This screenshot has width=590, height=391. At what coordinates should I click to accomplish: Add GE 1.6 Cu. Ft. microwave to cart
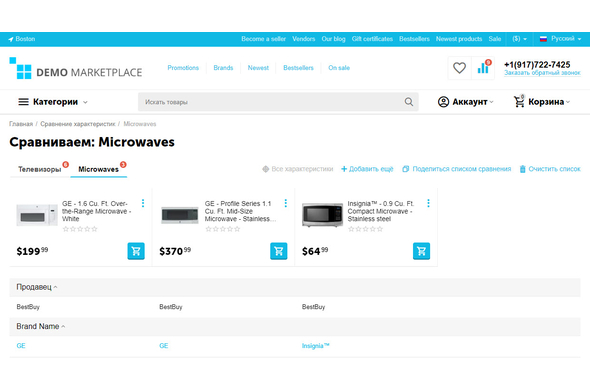pyautogui.click(x=136, y=251)
